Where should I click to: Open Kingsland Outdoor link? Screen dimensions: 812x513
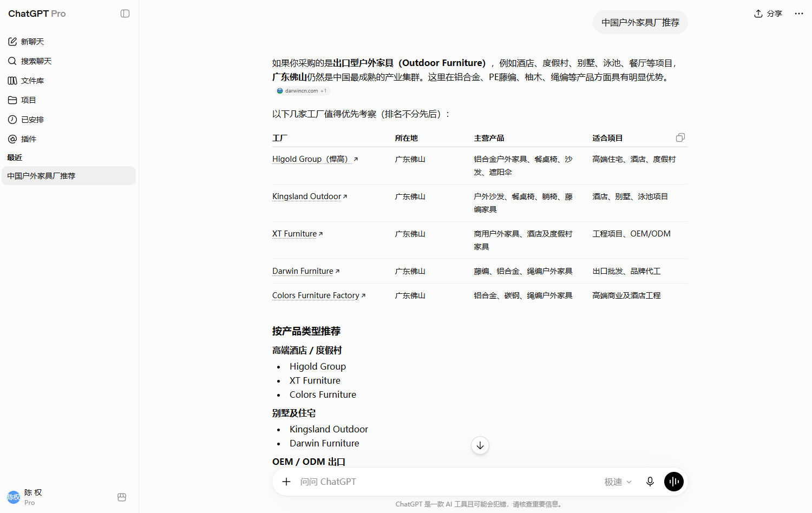point(310,196)
